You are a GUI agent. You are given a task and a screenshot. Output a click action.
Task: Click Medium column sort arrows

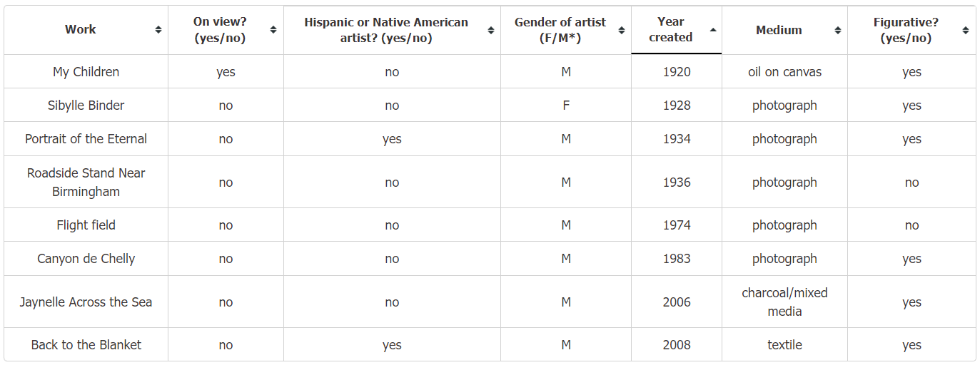coord(838,30)
